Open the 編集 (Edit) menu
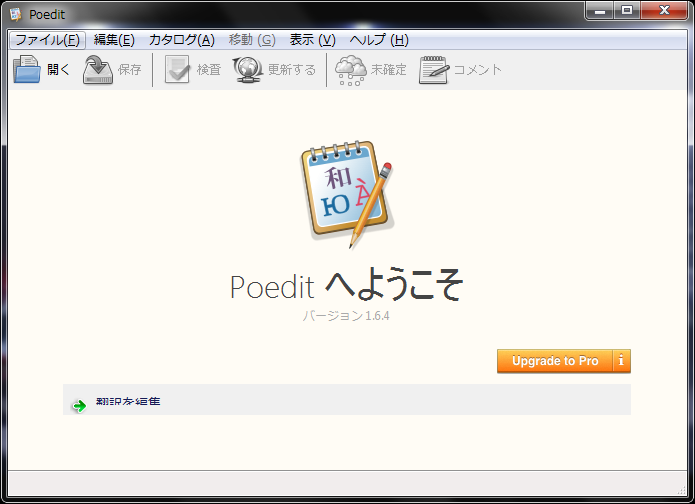The width and height of the screenshot is (695, 504). coord(114,40)
